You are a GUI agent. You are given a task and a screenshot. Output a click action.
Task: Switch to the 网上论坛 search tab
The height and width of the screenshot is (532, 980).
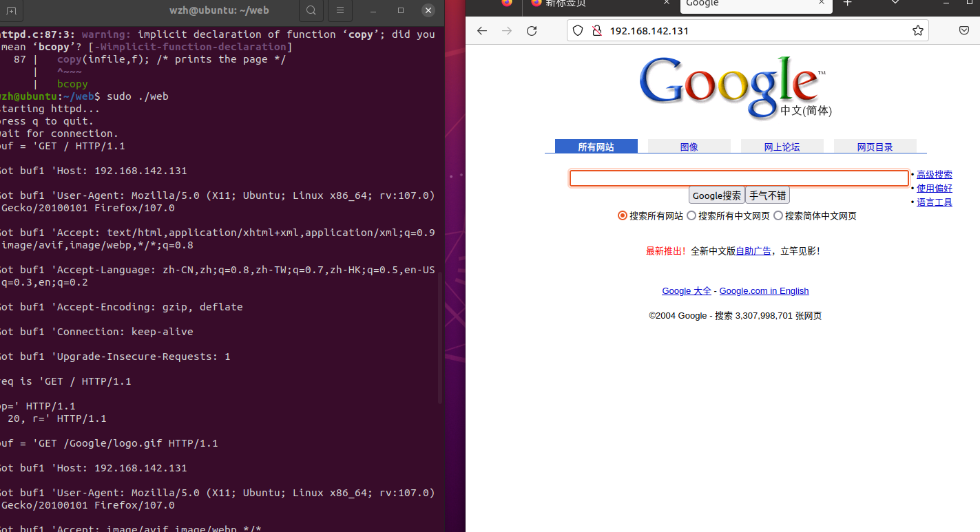[782, 147]
